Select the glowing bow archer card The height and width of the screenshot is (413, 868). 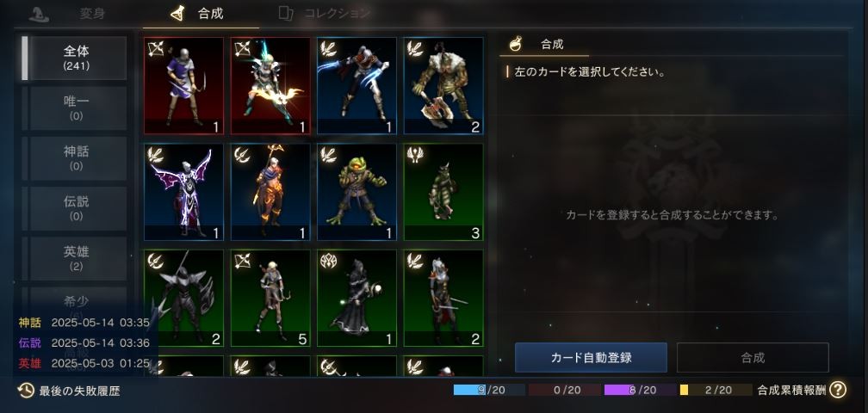[270, 86]
